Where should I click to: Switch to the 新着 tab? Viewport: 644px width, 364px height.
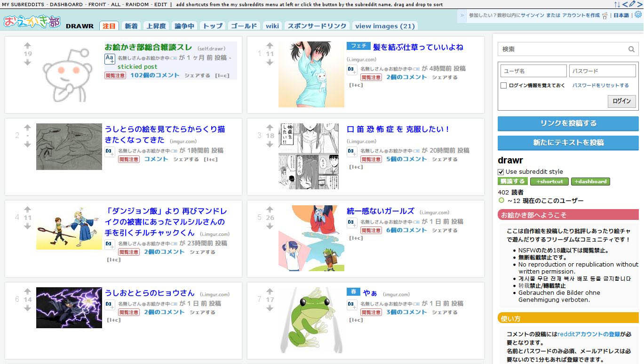131,26
